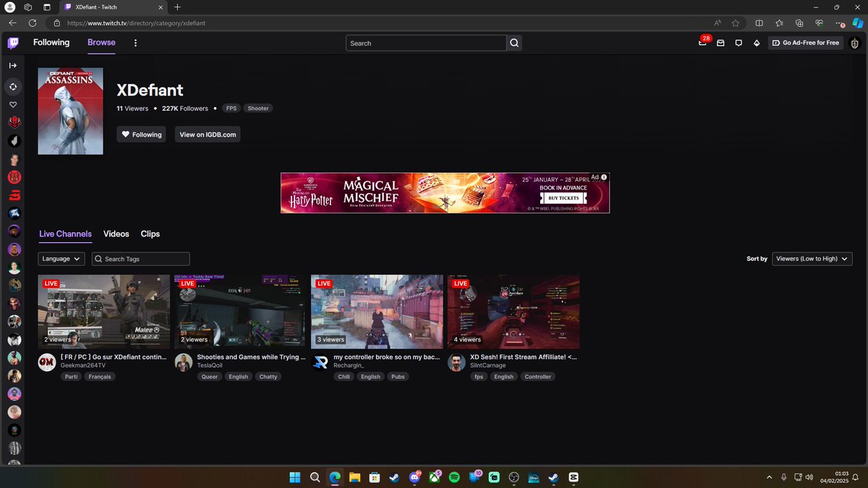Click the XDefiant Assassins box art
The width and height of the screenshot is (868, 488).
pos(70,111)
